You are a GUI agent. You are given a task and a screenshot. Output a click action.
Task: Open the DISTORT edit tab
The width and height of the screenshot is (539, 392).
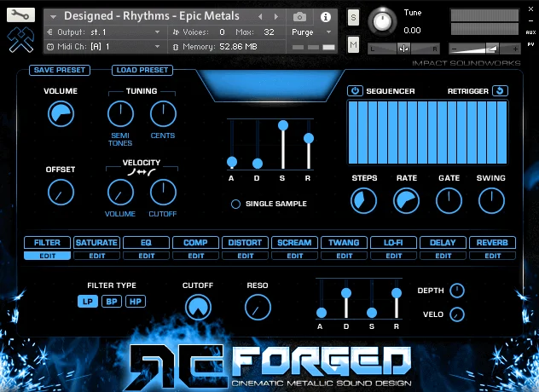click(246, 256)
